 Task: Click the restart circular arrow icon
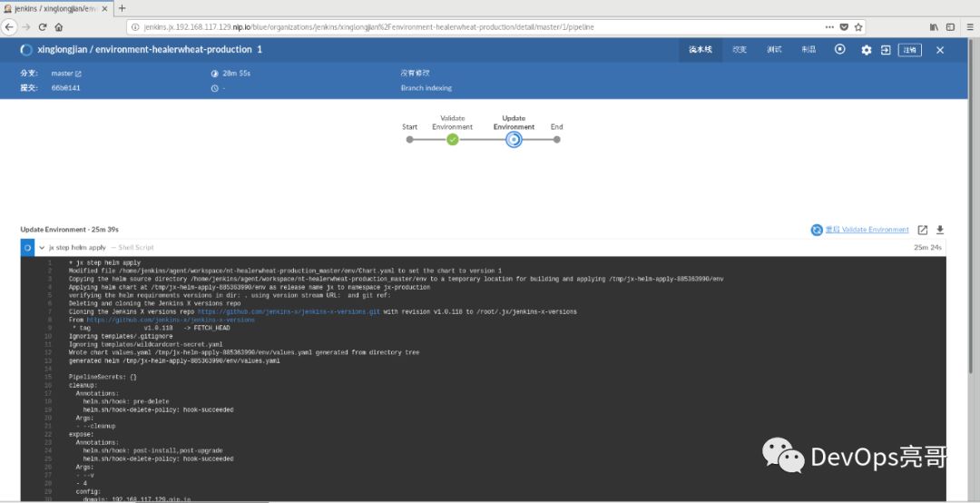tap(817, 230)
